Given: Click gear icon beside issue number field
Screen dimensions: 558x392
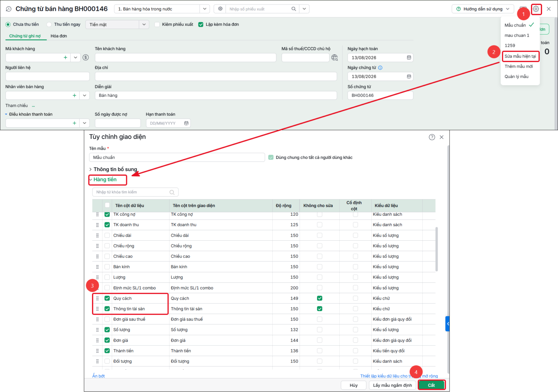Looking at the screenshot, I should [220, 9].
